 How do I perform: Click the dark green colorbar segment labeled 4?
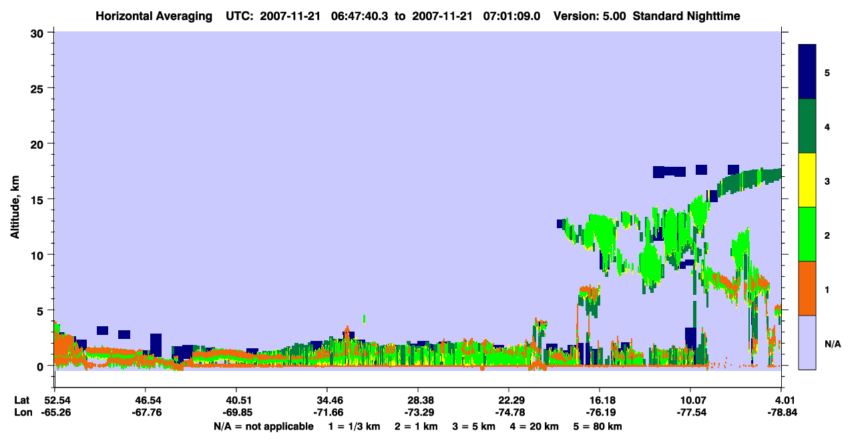807,126
